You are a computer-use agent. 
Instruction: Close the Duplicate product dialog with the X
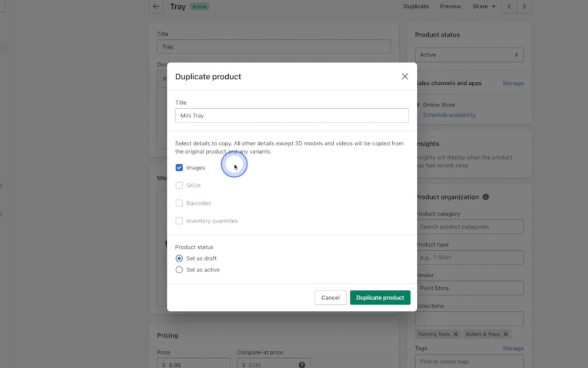[x=405, y=76]
